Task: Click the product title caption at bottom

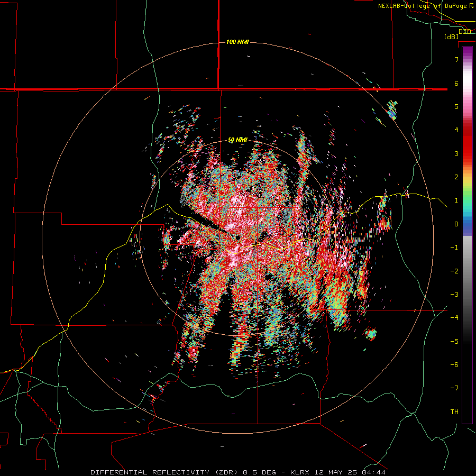Action: tap(238, 472)
